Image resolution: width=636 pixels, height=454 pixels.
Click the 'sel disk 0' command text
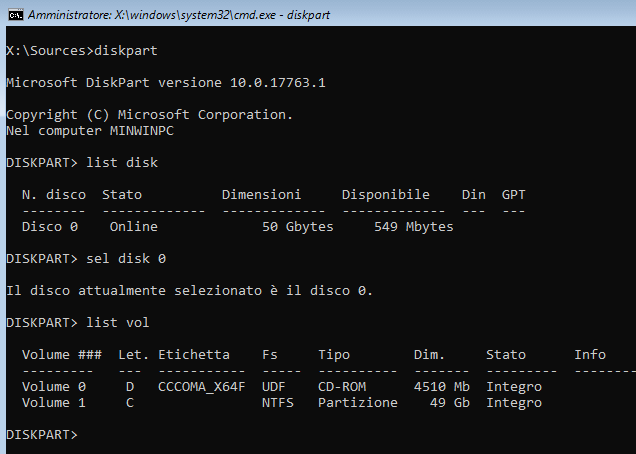pyautogui.click(x=126, y=259)
